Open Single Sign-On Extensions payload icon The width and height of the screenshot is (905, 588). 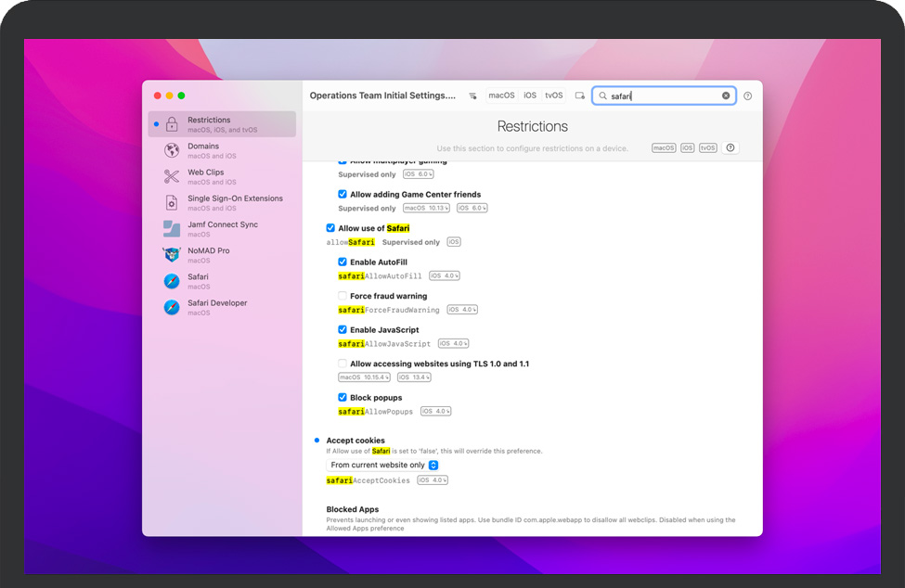coord(172,202)
